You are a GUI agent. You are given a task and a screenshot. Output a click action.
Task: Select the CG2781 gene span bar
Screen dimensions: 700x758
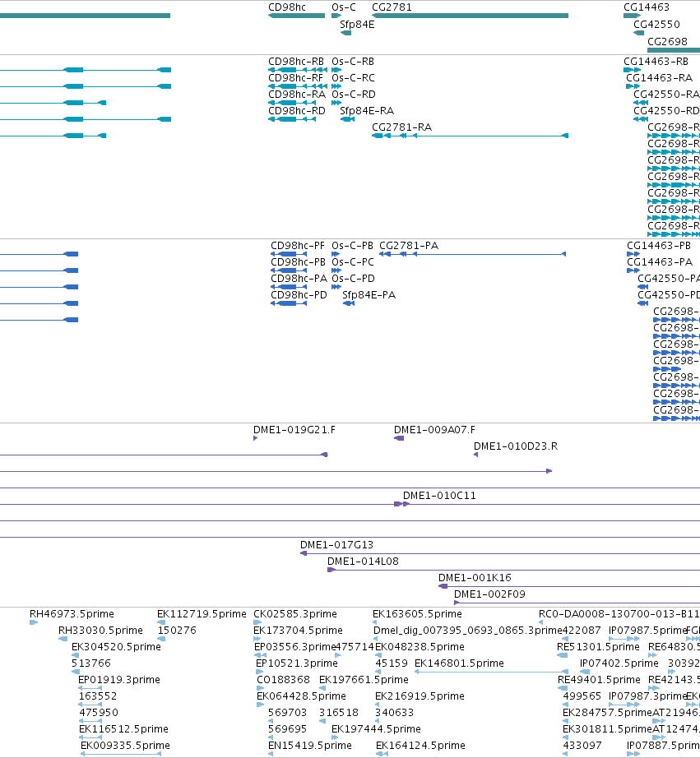coord(470,16)
